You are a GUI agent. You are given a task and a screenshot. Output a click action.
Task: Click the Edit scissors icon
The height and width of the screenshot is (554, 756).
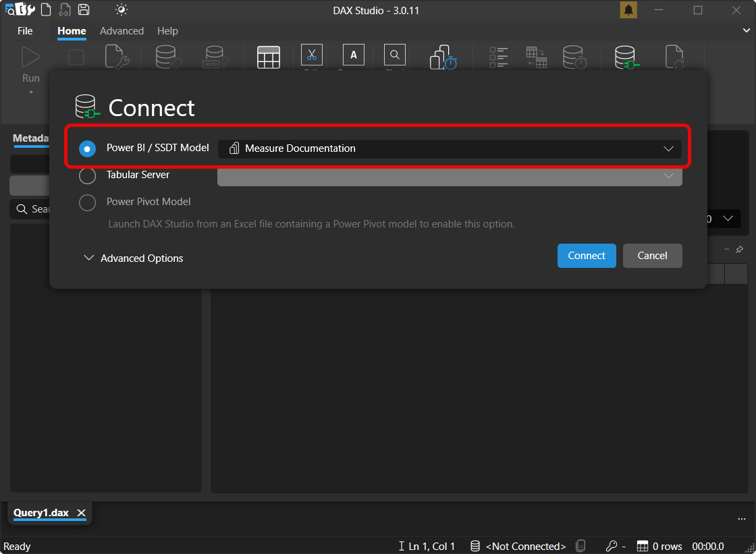coord(311,55)
